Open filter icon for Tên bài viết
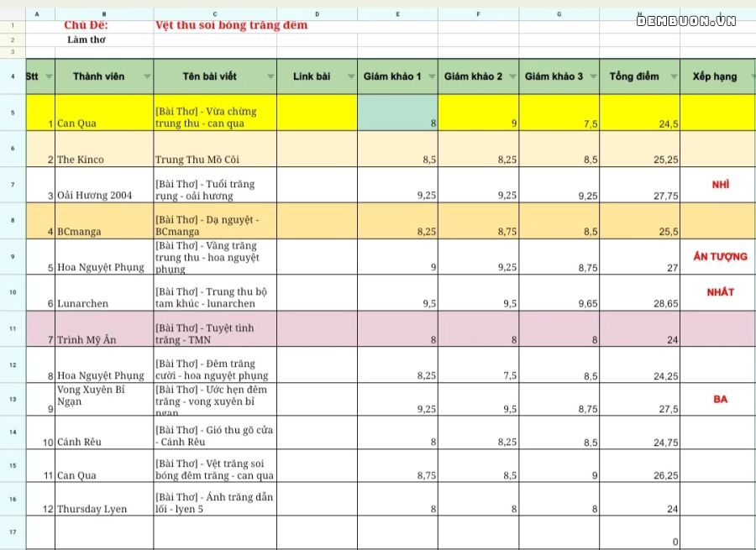756x550 pixels. (270, 76)
